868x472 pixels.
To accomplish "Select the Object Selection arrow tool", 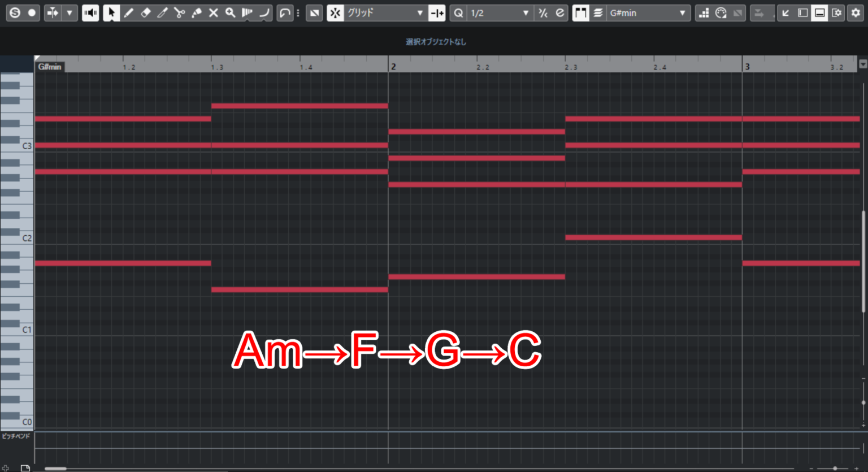I will point(111,12).
